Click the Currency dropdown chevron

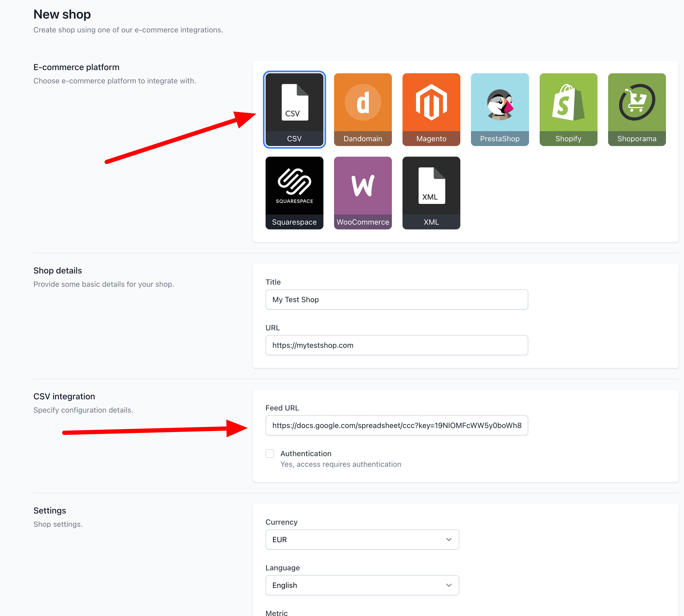pos(449,540)
